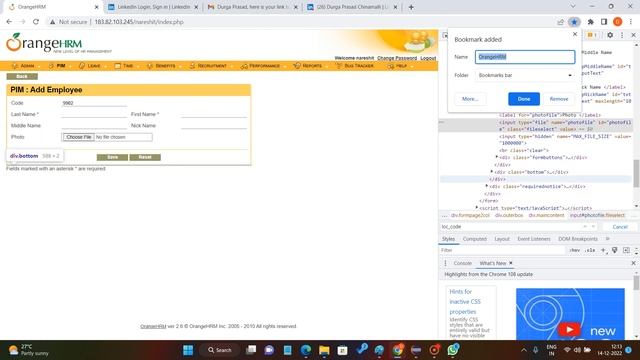
Task: Go back to the previous page
Action: (x=9, y=22)
